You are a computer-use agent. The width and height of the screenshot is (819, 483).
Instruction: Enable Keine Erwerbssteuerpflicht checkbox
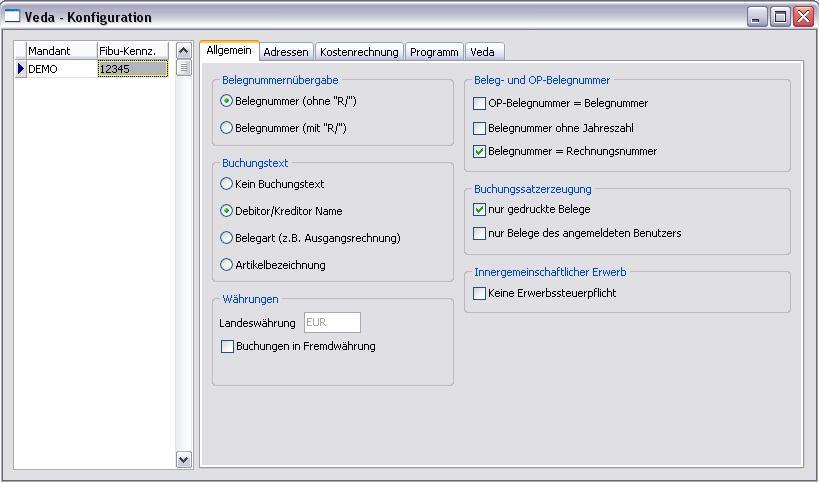480,294
